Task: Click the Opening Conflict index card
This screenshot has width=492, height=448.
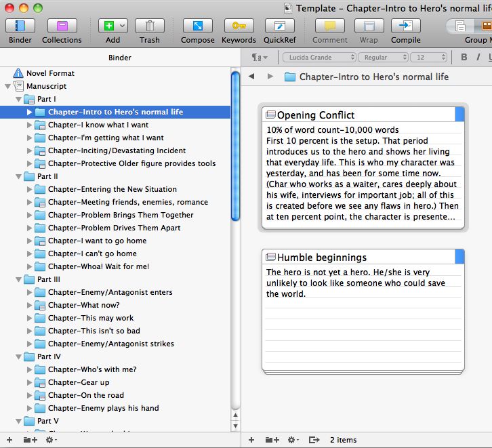Action: 363,168
